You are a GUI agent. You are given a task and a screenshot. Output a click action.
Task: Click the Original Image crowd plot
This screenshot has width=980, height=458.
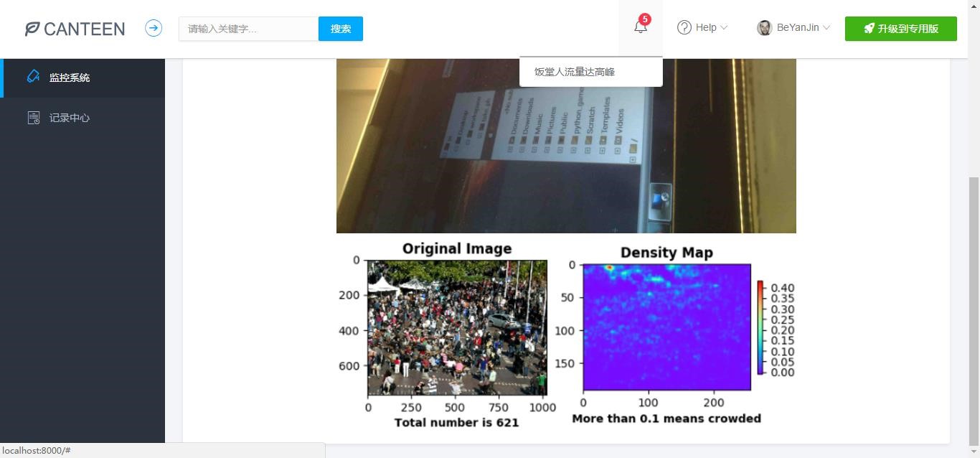click(457, 327)
